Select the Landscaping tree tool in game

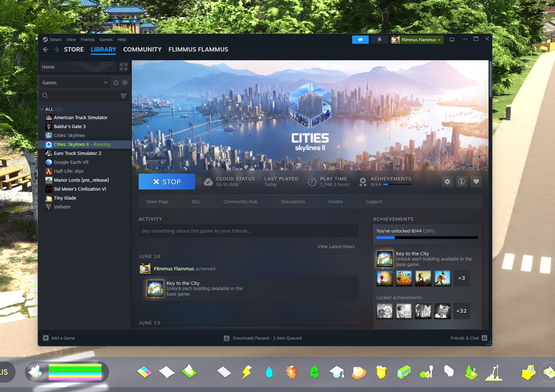point(471,372)
